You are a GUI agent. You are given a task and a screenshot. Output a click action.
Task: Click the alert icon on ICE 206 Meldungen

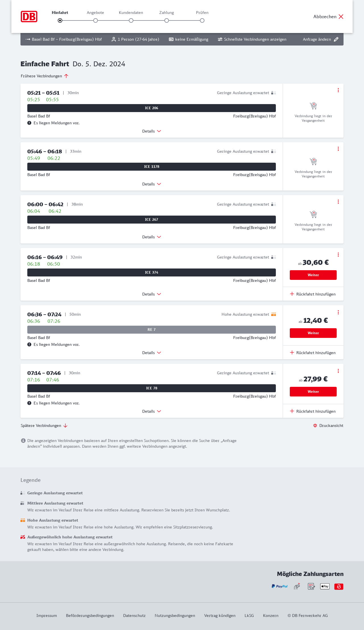pos(29,123)
